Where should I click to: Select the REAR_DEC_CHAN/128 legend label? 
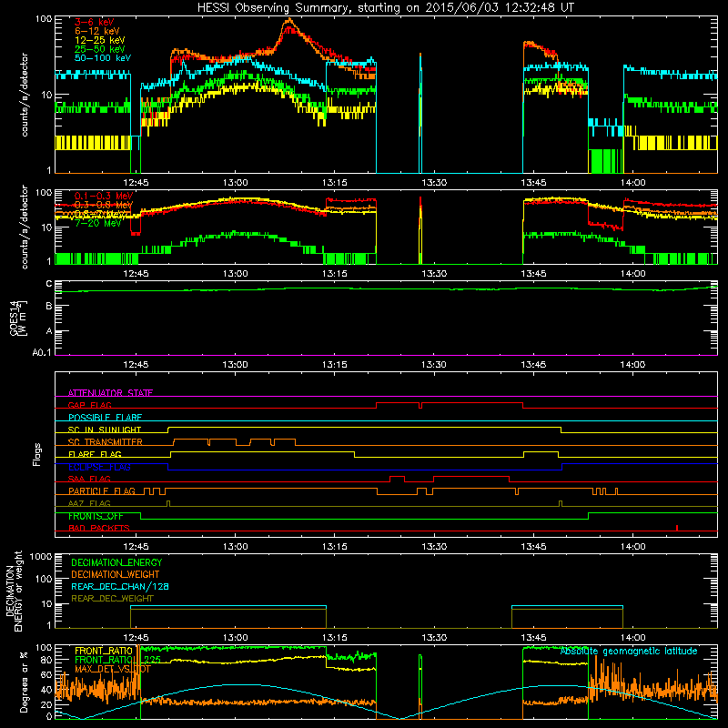tap(120, 587)
